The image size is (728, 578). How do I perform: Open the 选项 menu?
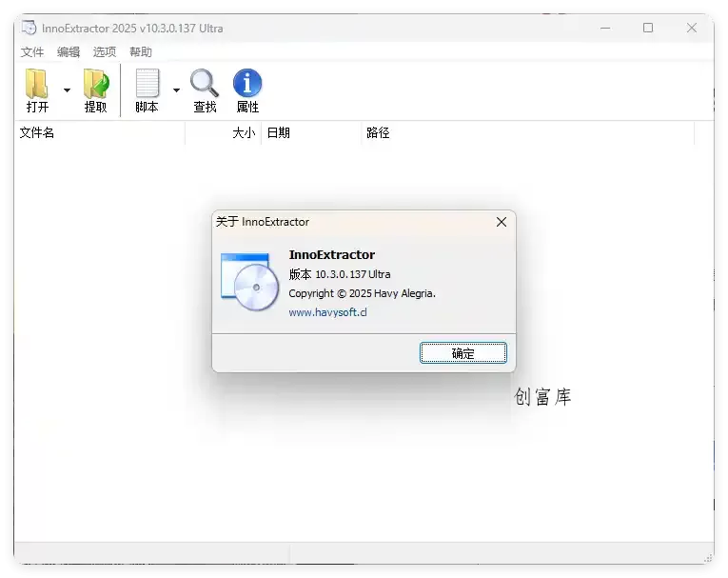pos(105,52)
